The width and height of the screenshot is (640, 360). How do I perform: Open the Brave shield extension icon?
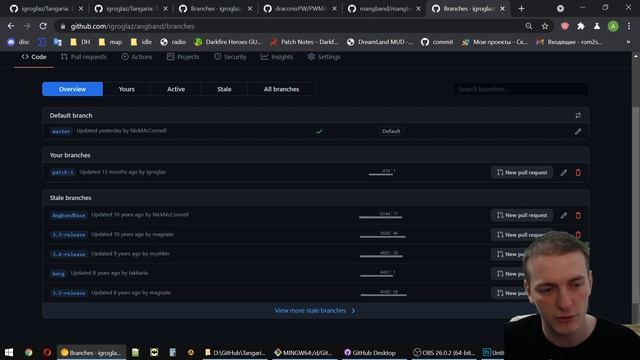[565, 26]
